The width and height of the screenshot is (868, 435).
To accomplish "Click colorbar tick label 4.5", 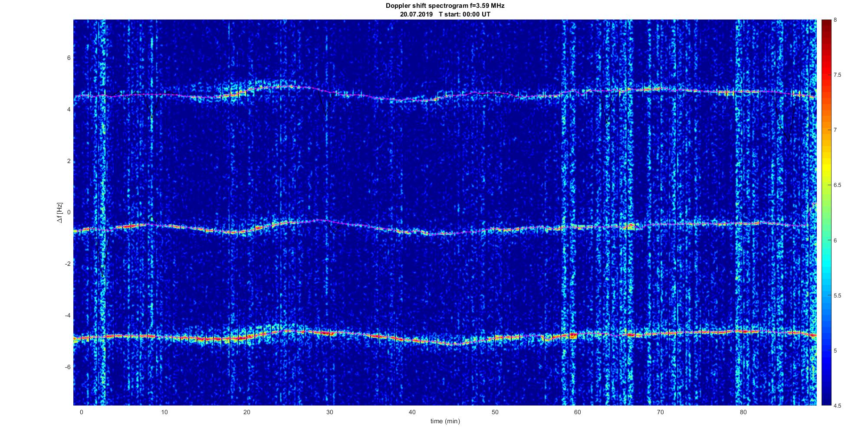I will click(x=838, y=406).
